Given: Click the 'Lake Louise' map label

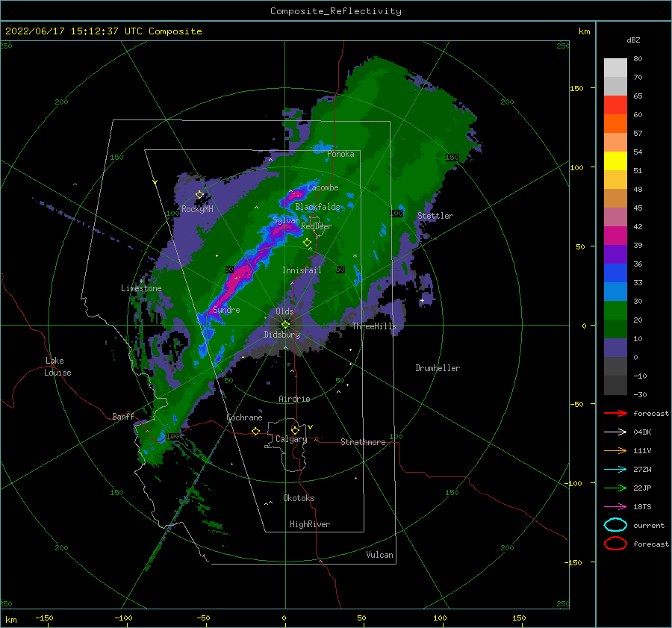Looking at the screenshot, I should point(57,367).
